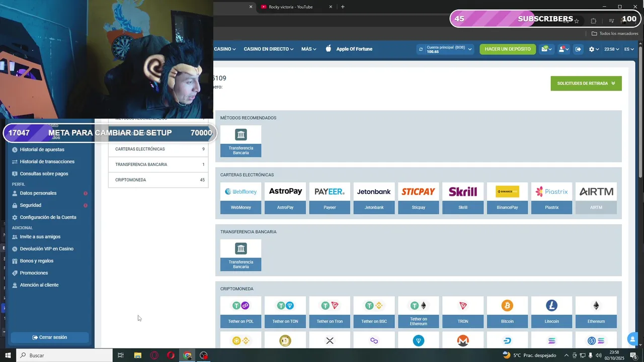The width and height of the screenshot is (644, 362).
Task: Open Datos personales profile page
Action: pyautogui.click(x=38, y=193)
